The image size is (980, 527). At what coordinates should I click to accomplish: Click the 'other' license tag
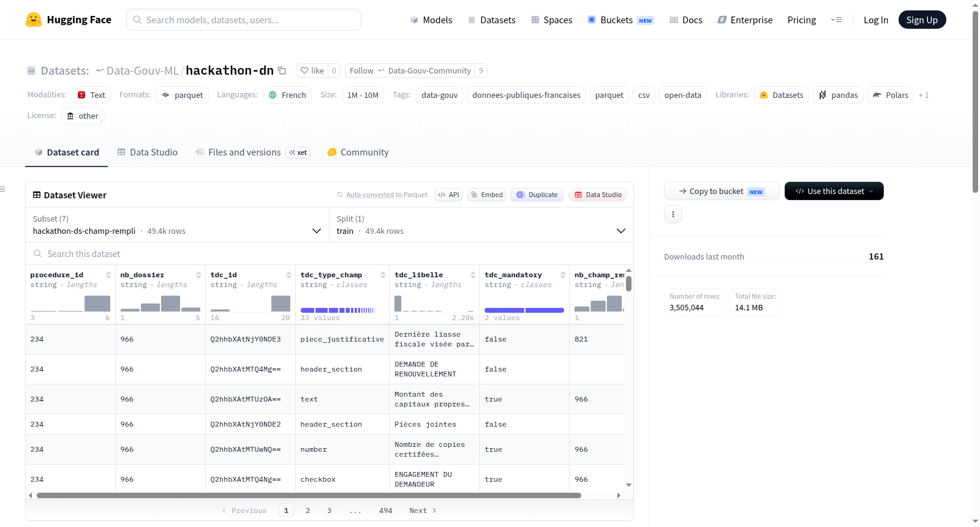pos(83,116)
